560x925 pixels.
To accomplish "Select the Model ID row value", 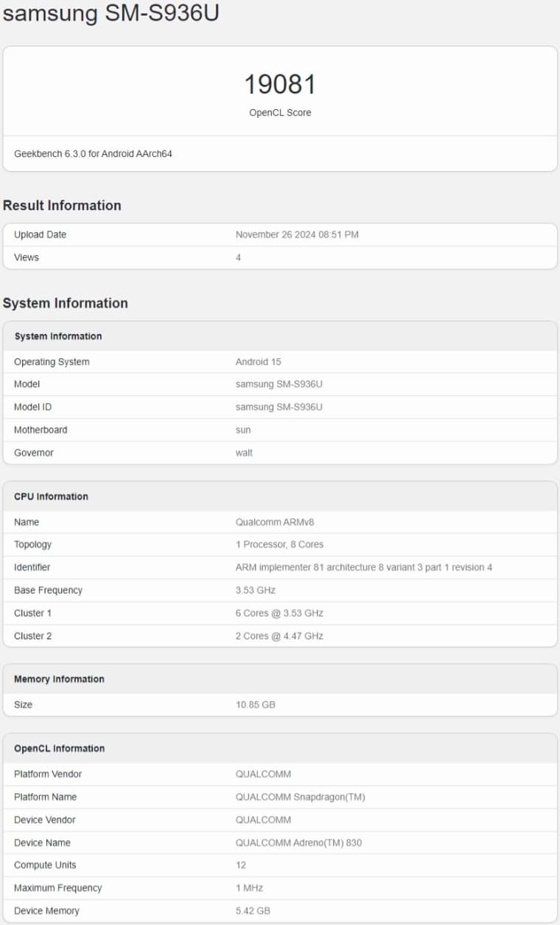I will click(279, 407).
